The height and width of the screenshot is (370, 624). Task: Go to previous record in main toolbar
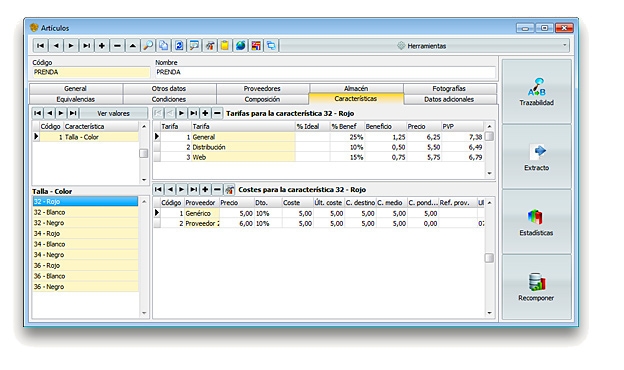[x=56, y=46]
